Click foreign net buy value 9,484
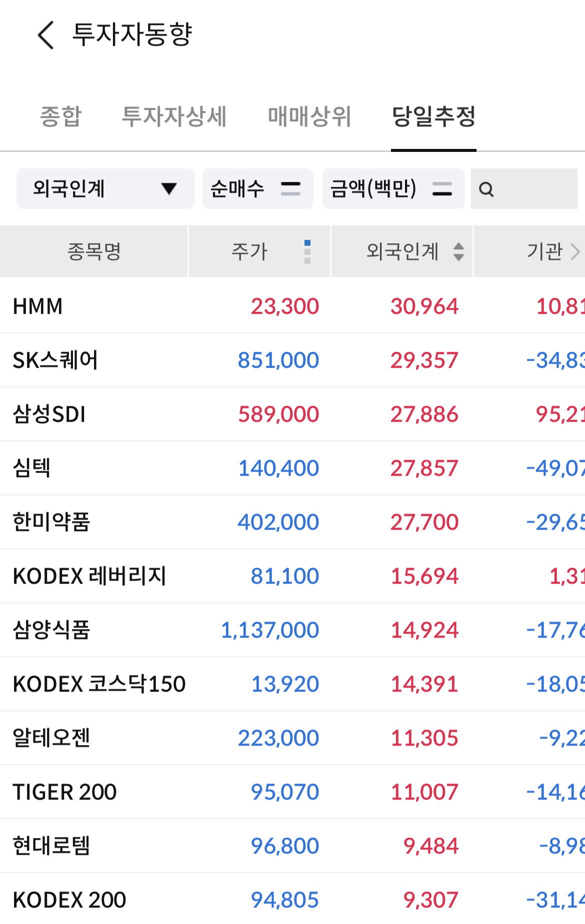This screenshot has width=585, height=924. click(x=431, y=846)
